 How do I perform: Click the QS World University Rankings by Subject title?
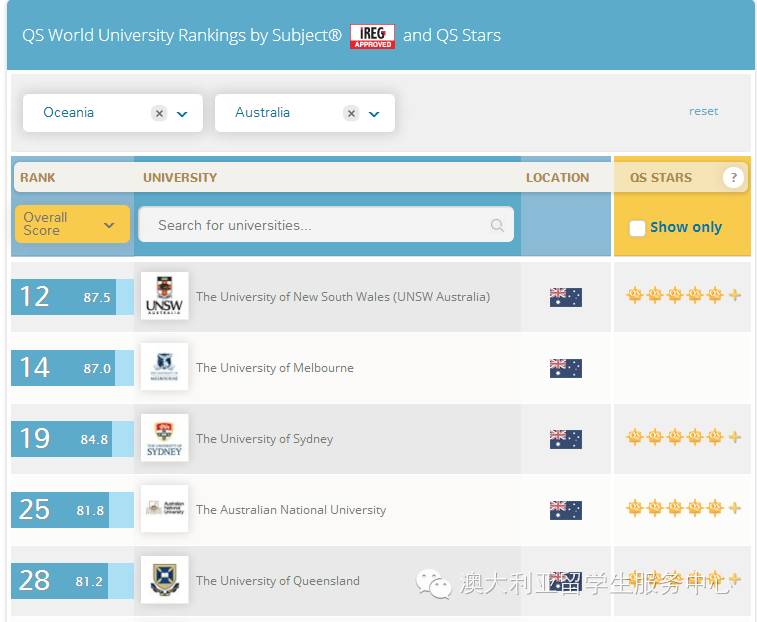[x=182, y=36]
